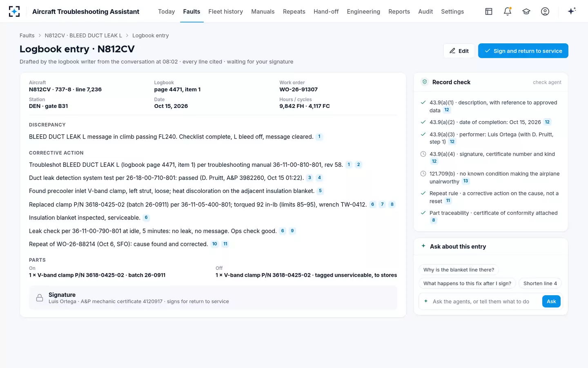Click the Ask button
The height and width of the screenshot is (368, 588).
coord(551,301)
